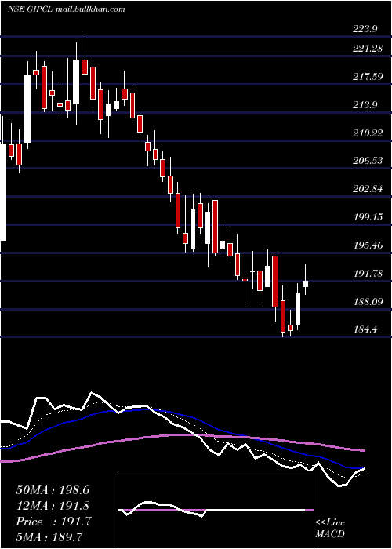Click the 12MA : 191.8 readout
Screen dimensions: 392x549
point(53,506)
